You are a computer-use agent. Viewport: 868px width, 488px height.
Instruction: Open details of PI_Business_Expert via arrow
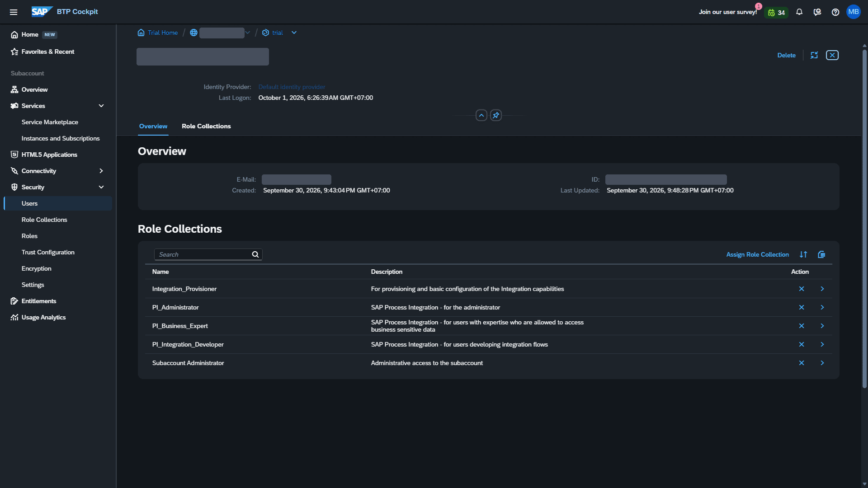822,326
